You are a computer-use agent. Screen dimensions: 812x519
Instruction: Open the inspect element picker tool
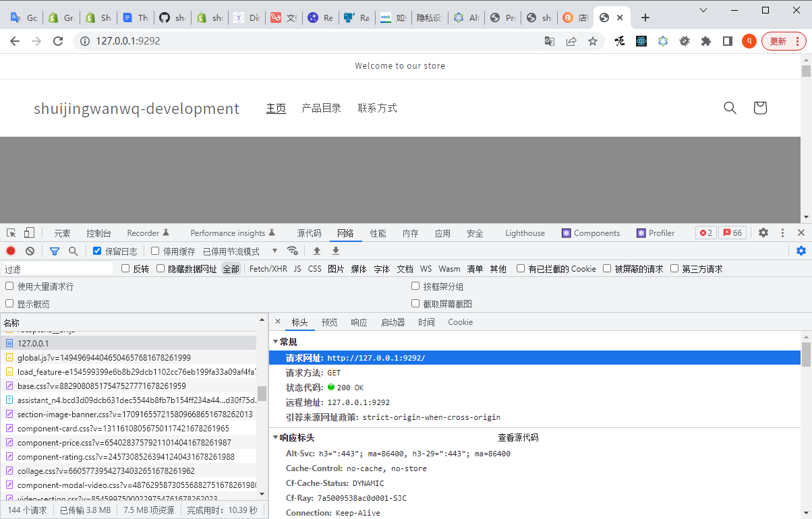(11, 233)
